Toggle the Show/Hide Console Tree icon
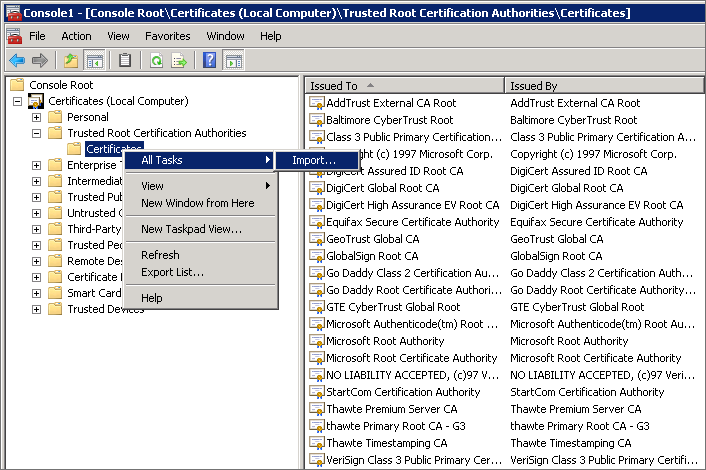Screen dimensions: 706x470 (x=95, y=60)
